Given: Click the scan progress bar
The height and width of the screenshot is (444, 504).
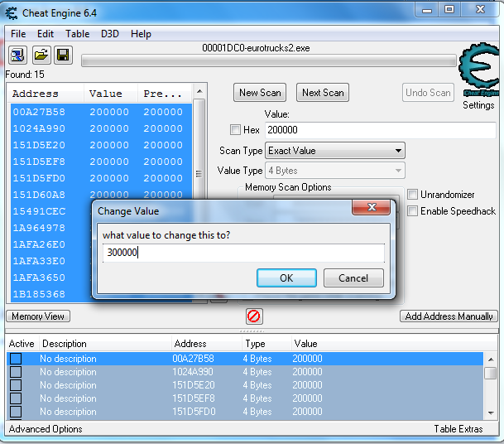Looking at the screenshot, I should [269, 60].
